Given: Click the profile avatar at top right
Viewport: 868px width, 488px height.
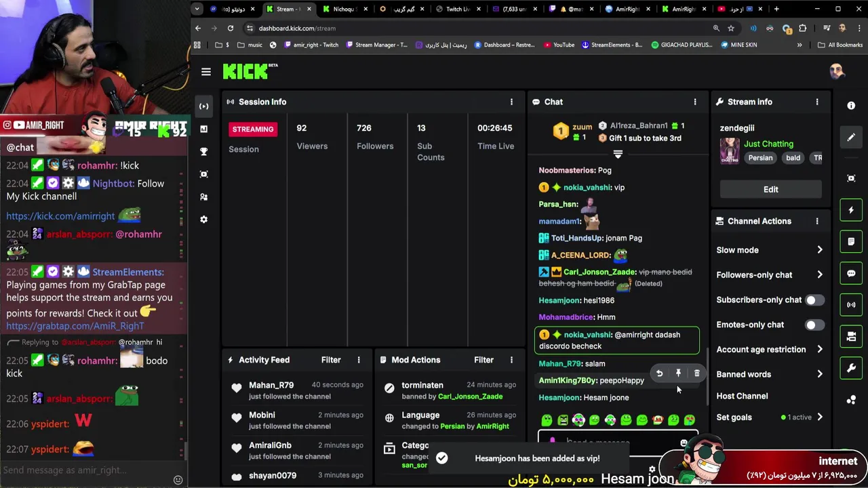Looking at the screenshot, I should [837, 71].
